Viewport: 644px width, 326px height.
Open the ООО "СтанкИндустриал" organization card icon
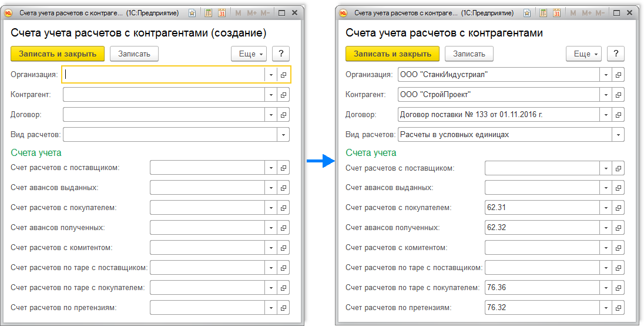(x=618, y=75)
